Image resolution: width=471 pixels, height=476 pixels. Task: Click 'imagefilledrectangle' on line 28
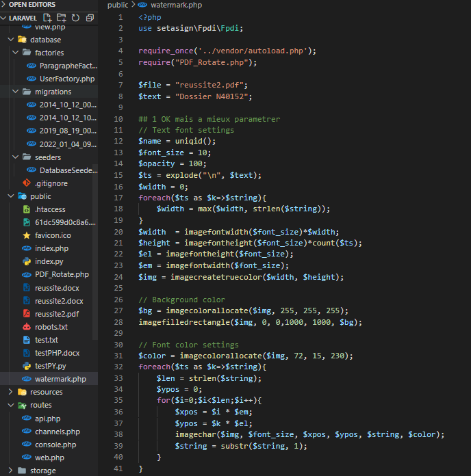click(x=184, y=322)
